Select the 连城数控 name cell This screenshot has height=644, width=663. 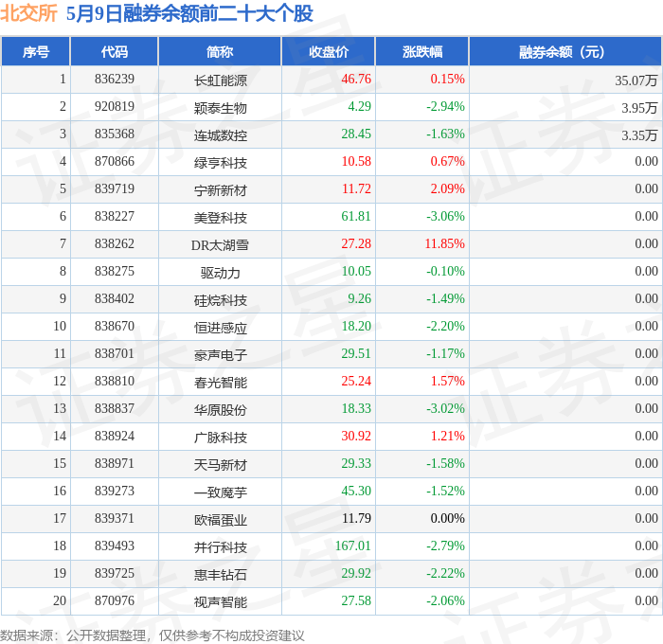tap(221, 135)
